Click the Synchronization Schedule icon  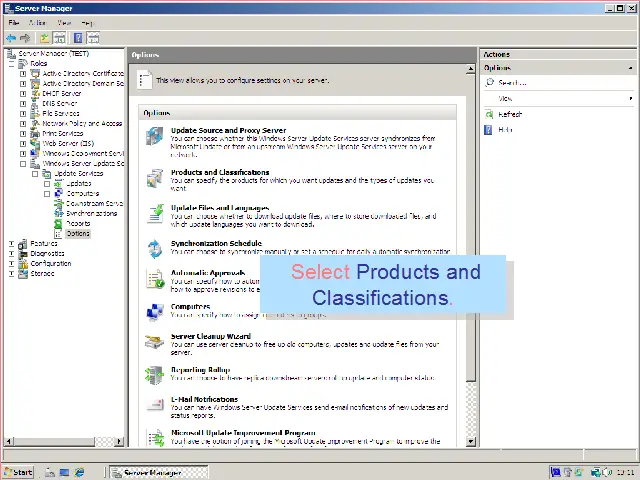tap(155, 249)
